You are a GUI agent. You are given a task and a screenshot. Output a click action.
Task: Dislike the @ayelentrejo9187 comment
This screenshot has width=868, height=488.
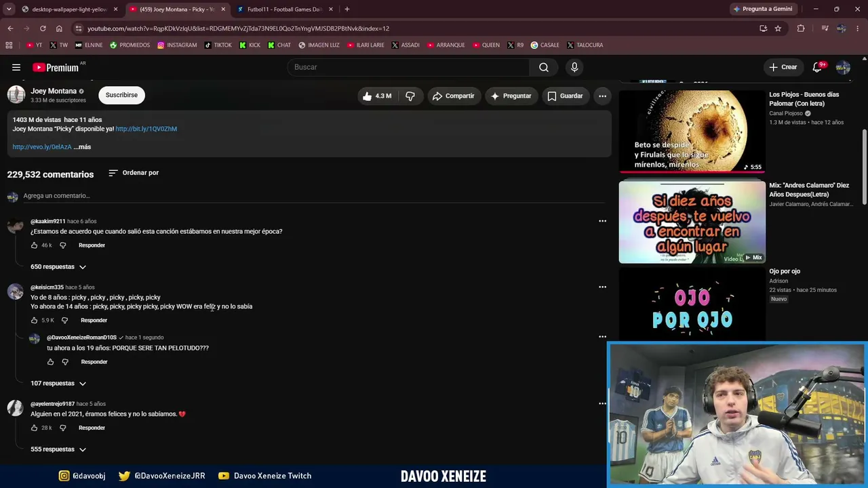tap(63, 428)
